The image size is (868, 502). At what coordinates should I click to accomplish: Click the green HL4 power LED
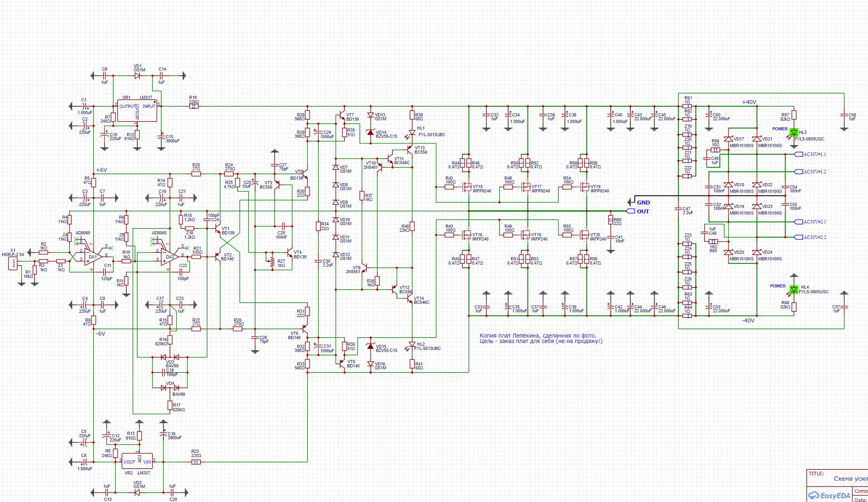(x=794, y=289)
